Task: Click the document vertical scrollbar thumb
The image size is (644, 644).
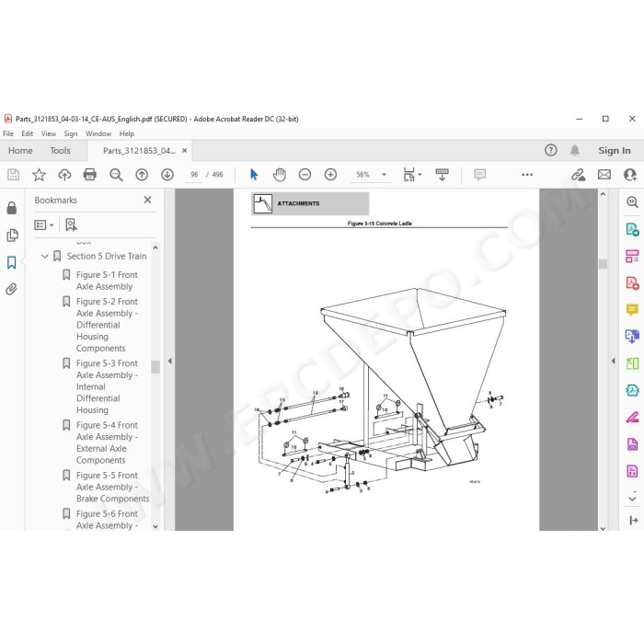Action: [x=603, y=264]
